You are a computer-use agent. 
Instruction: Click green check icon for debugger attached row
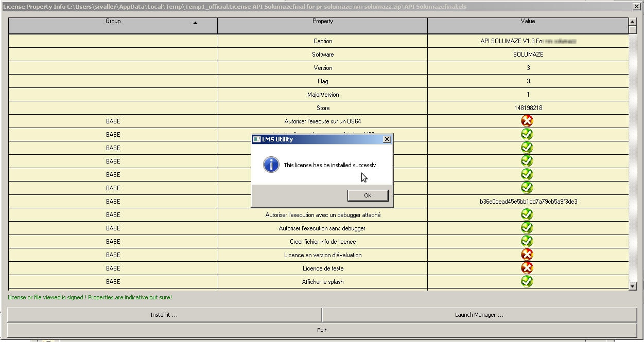tap(527, 214)
